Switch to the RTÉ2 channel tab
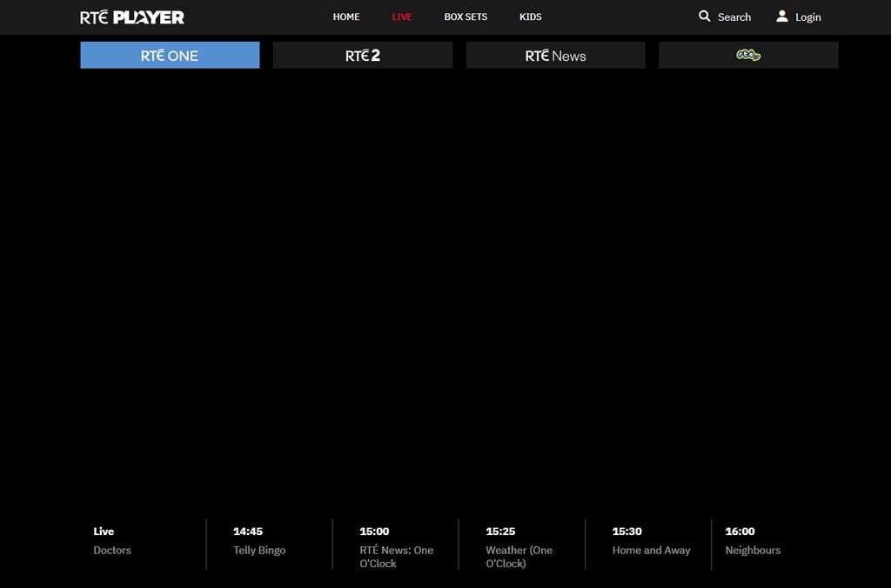Image resolution: width=891 pixels, height=588 pixels. point(363,55)
